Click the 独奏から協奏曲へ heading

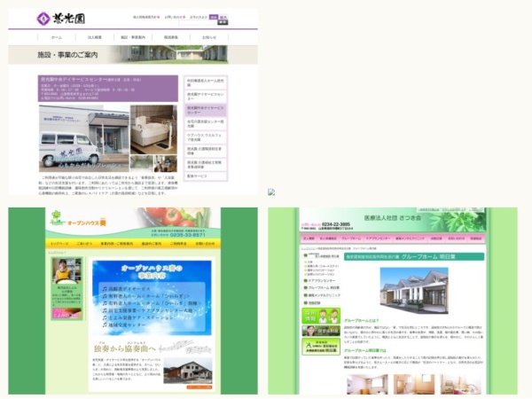click(124, 348)
